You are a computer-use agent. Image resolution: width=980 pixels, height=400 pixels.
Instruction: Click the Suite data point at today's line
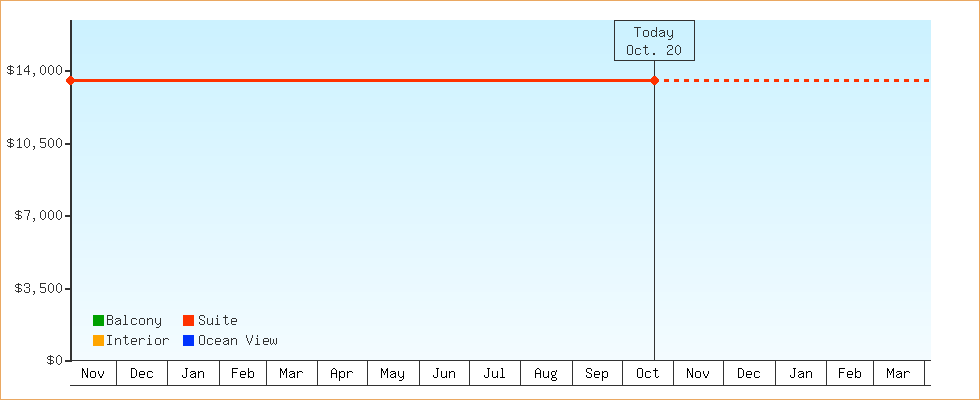click(x=654, y=80)
